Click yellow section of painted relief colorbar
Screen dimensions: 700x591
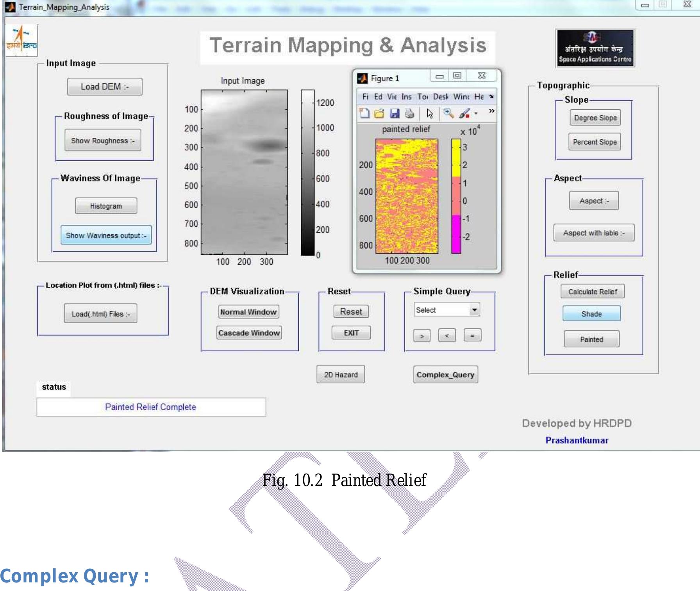(456, 158)
